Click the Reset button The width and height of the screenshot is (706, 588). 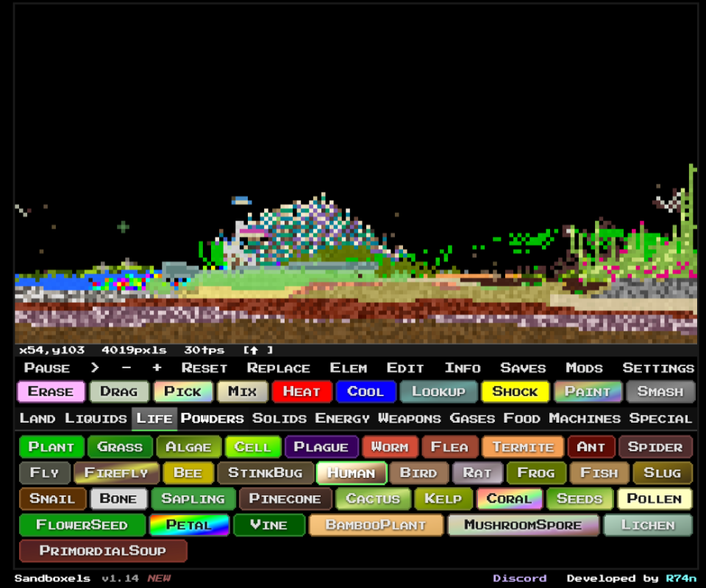coord(204,368)
